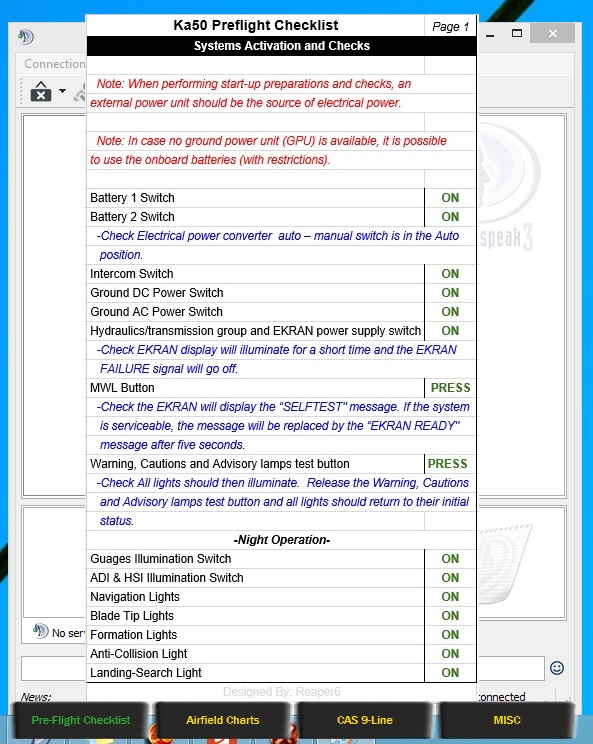This screenshot has height=744, width=593.
Task: Click the 'Battery 2 Switch' row label
Action: click(132, 217)
